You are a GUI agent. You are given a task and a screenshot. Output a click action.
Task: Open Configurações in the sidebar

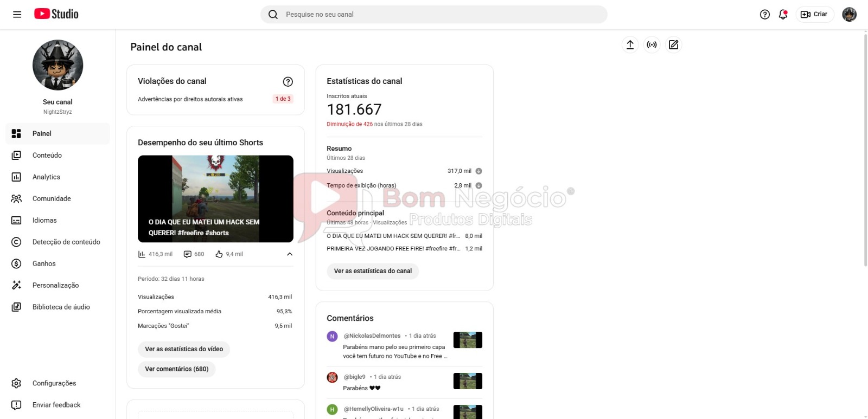(58, 383)
